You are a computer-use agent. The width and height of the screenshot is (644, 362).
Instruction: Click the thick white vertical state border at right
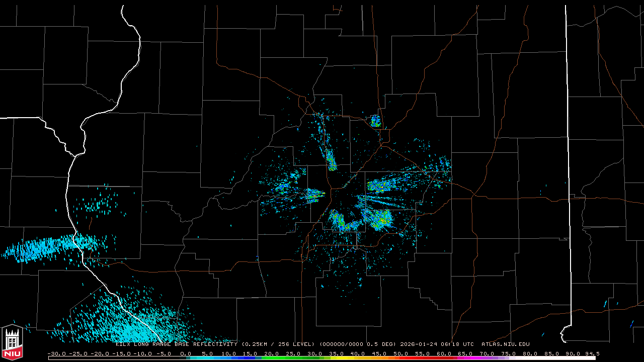(x=568, y=151)
